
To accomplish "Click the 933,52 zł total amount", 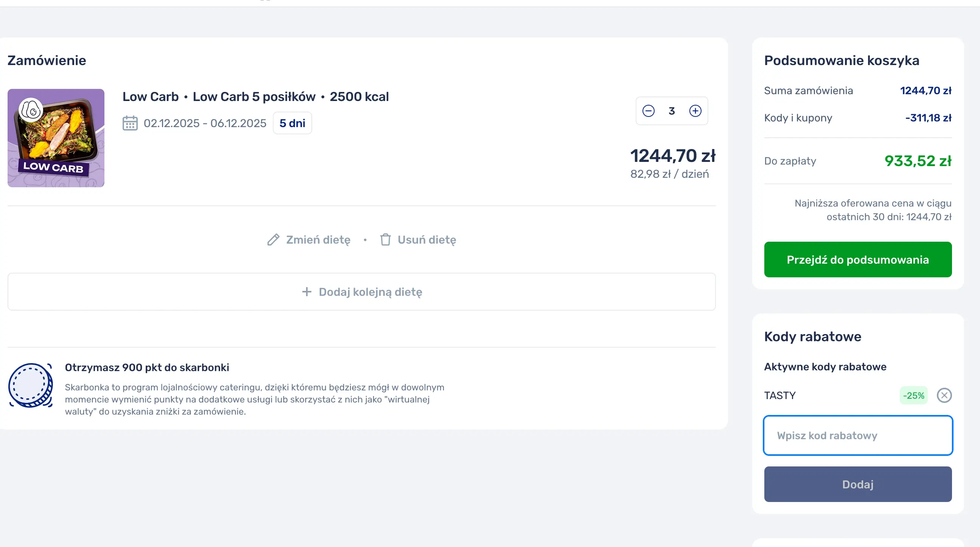I will (x=918, y=161).
